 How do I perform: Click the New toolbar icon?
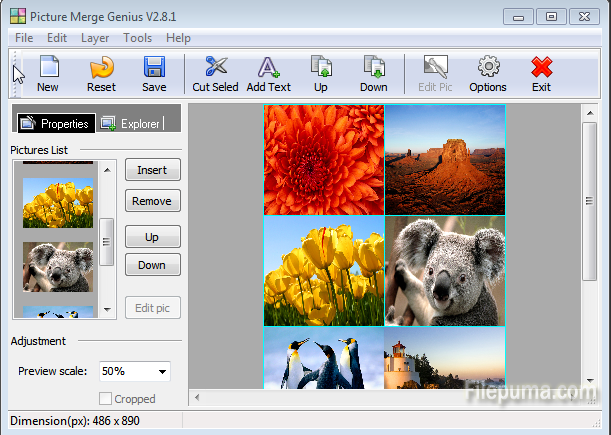(x=48, y=72)
